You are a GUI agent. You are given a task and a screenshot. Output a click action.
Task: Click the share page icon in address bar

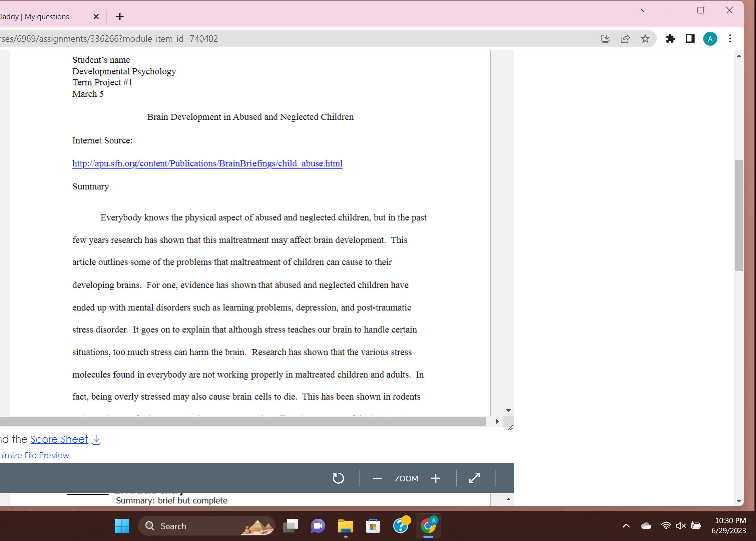(625, 39)
